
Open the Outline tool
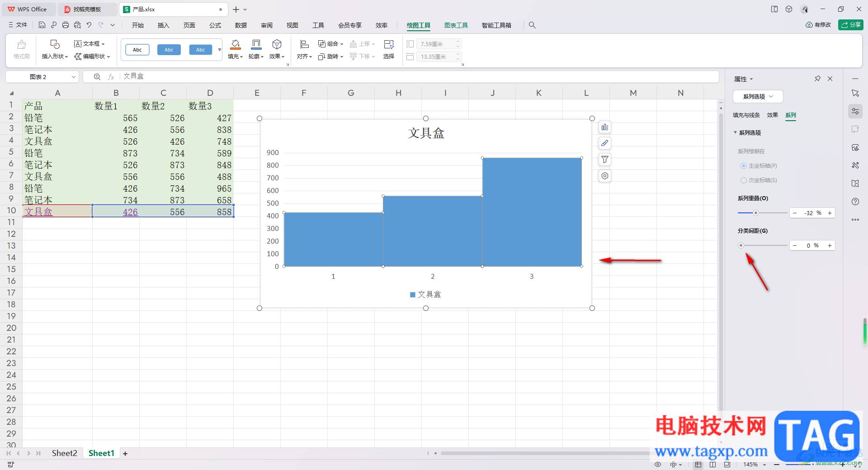coord(256,49)
